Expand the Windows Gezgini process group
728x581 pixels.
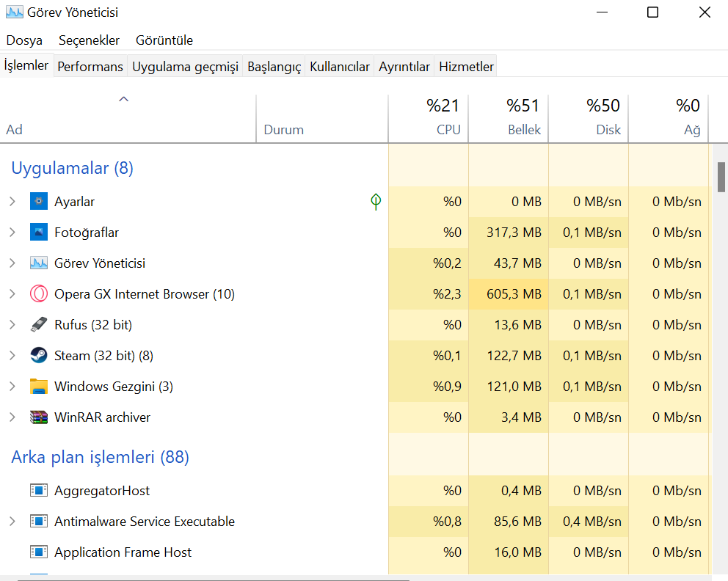point(12,387)
